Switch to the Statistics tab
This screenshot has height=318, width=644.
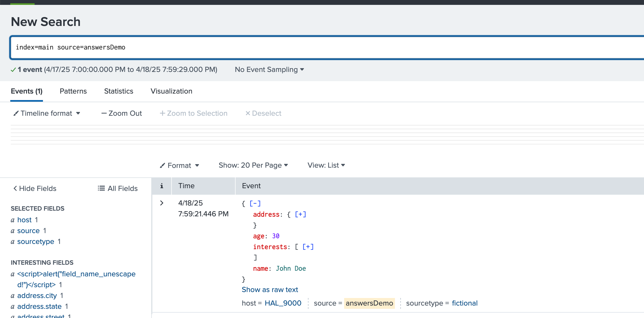(119, 91)
